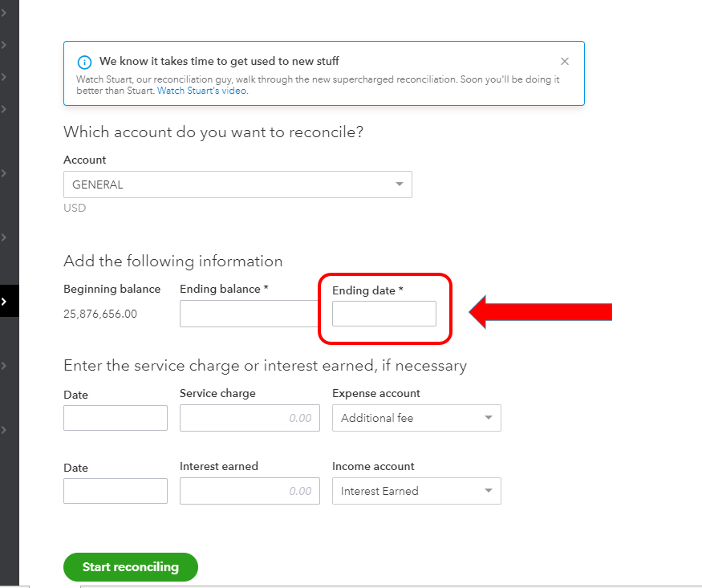Expand the Expense account dropdown
The width and height of the screenshot is (702, 588).
(416, 418)
